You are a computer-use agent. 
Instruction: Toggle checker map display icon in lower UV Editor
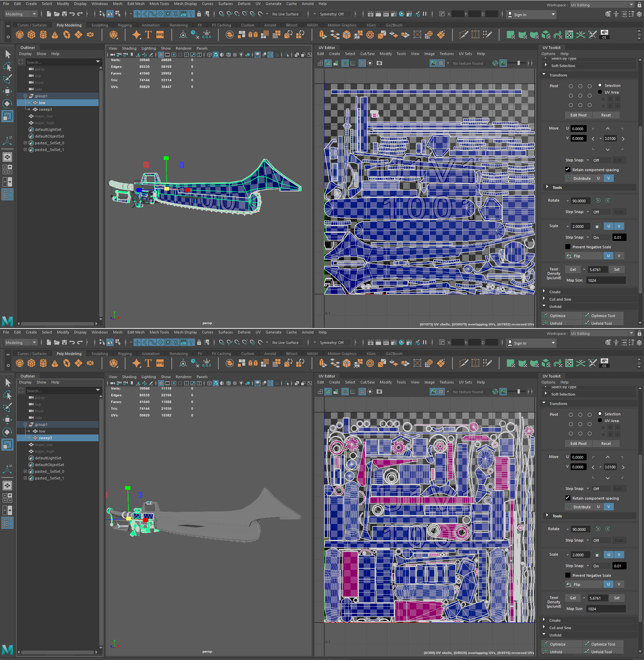coord(441,392)
